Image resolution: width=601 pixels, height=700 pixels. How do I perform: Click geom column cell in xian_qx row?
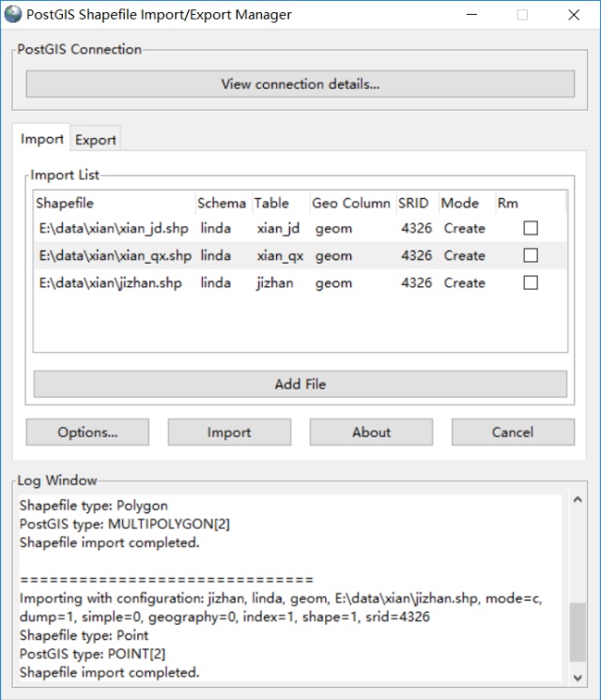point(333,256)
